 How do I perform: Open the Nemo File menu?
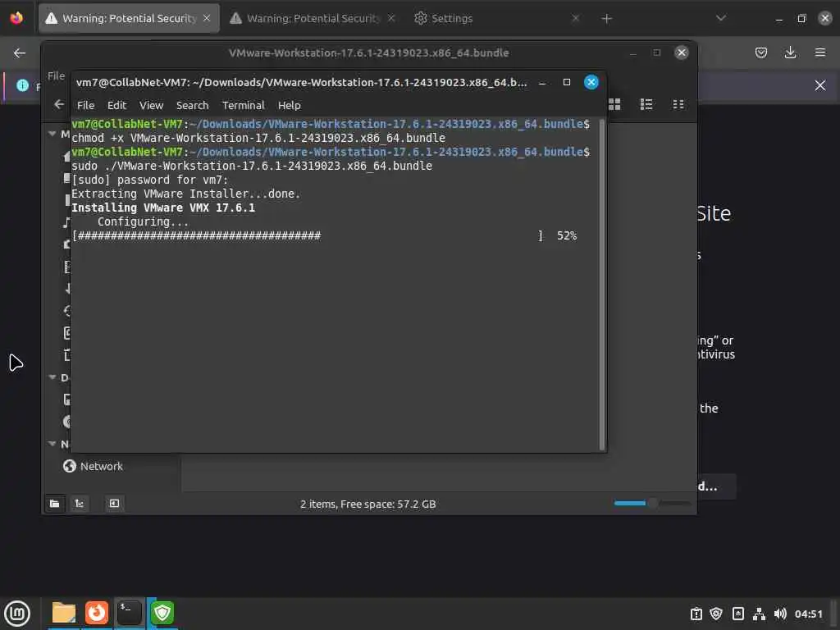[56, 76]
